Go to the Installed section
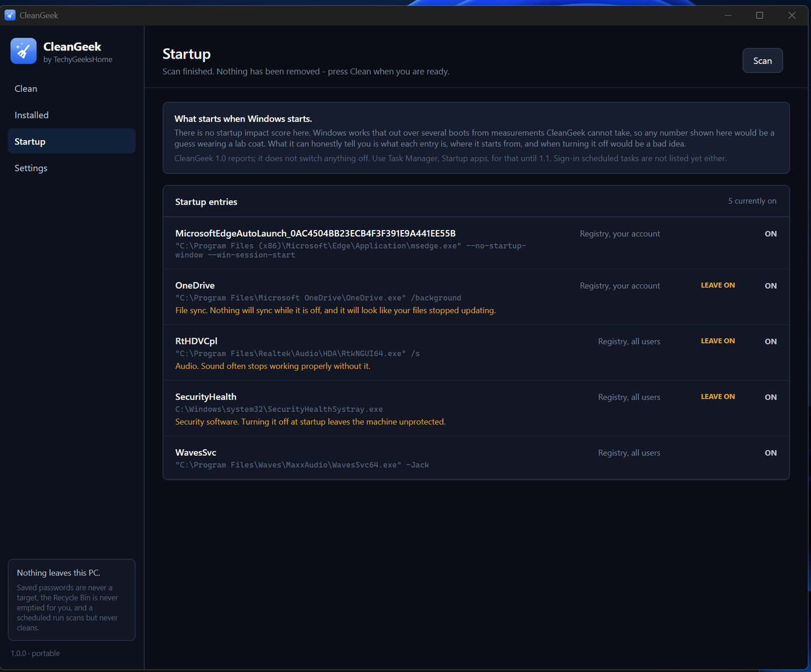 coord(72,115)
